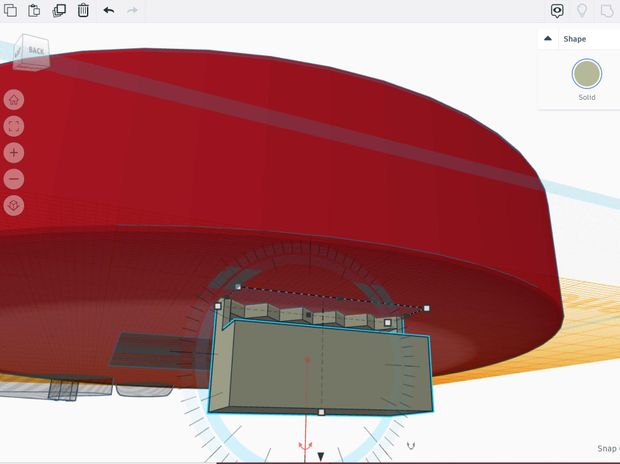Open the Solid color swatch

[586, 74]
